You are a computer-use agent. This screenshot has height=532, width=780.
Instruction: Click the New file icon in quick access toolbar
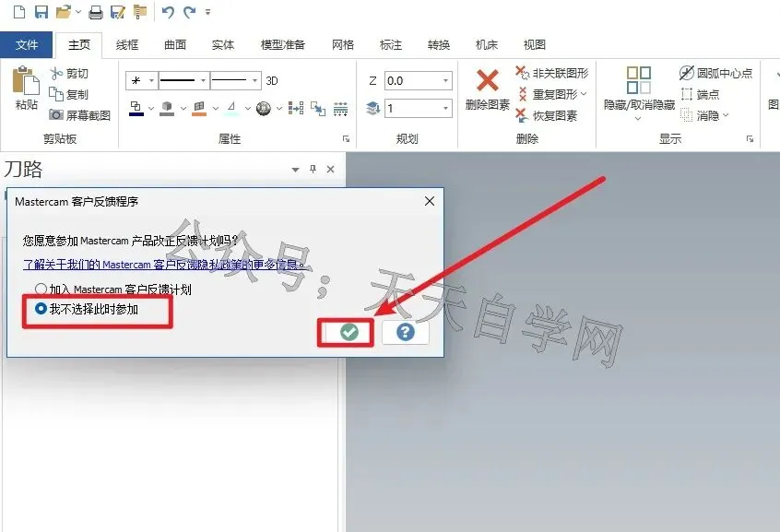pos(19,11)
